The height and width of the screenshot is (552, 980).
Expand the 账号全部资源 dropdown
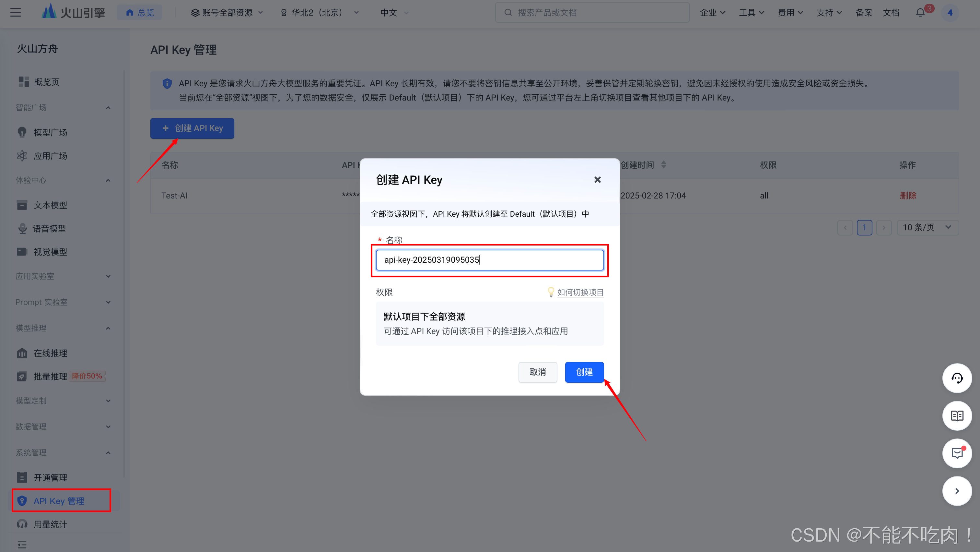click(227, 13)
